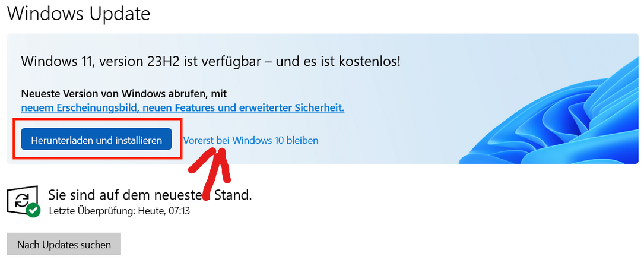Click Neueste Version von Windows abrufen text
This screenshot has height=266, width=644.
pos(124,94)
